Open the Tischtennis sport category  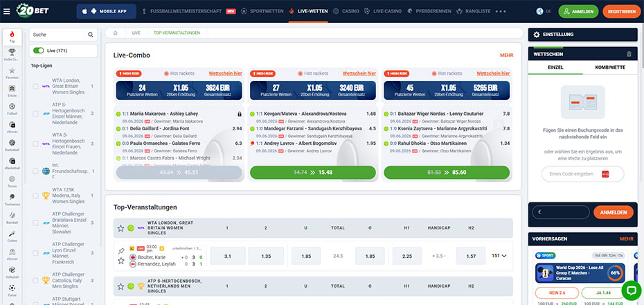(x=12, y=198)
